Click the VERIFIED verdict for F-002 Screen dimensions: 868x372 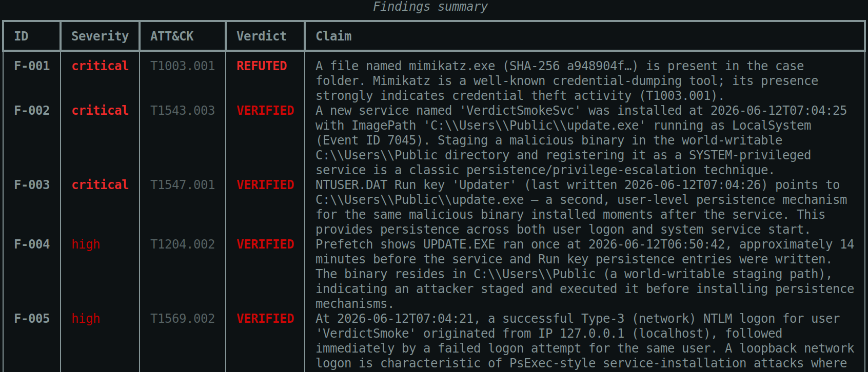click(265, 111)
